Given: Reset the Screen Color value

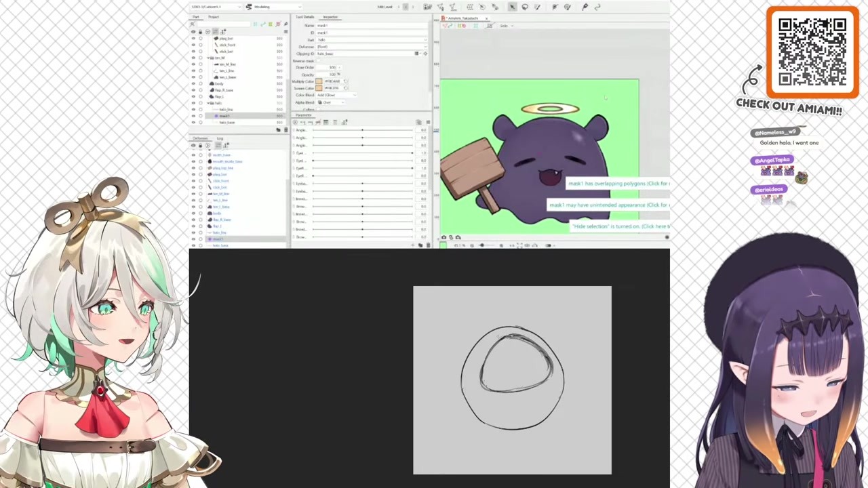Looking at the screenshot, I should pyautogui.click(x=346, y=88).
